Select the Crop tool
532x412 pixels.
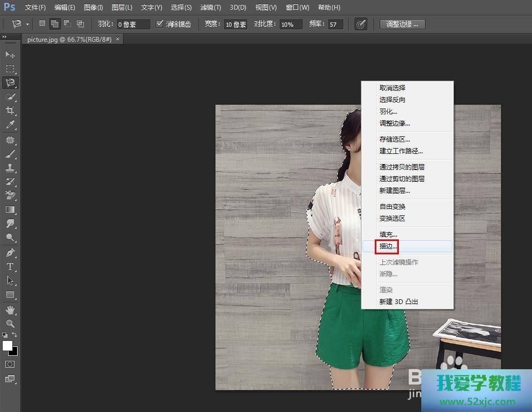pos(10,111)
